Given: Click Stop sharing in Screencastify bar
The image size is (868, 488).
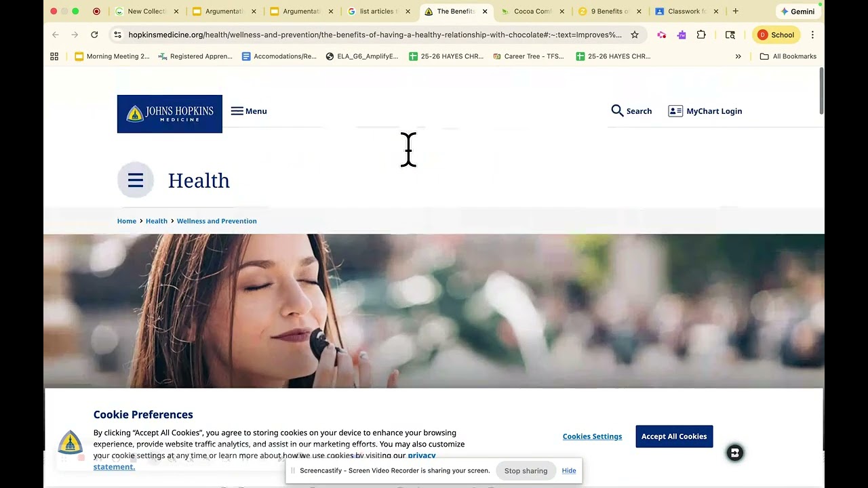Looking at the screenshot, I should tap(526, 470).
